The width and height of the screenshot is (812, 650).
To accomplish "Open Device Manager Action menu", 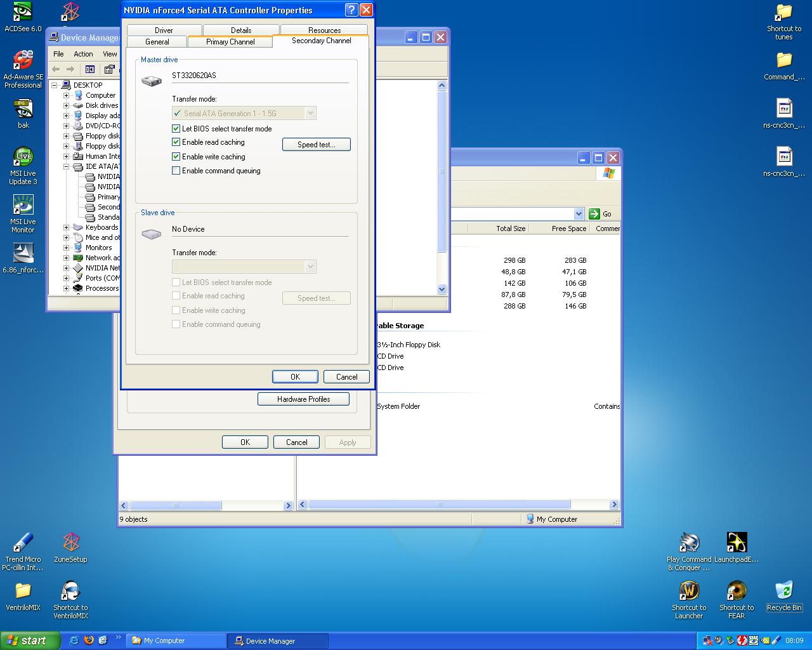I will click(x=83, y=54).
